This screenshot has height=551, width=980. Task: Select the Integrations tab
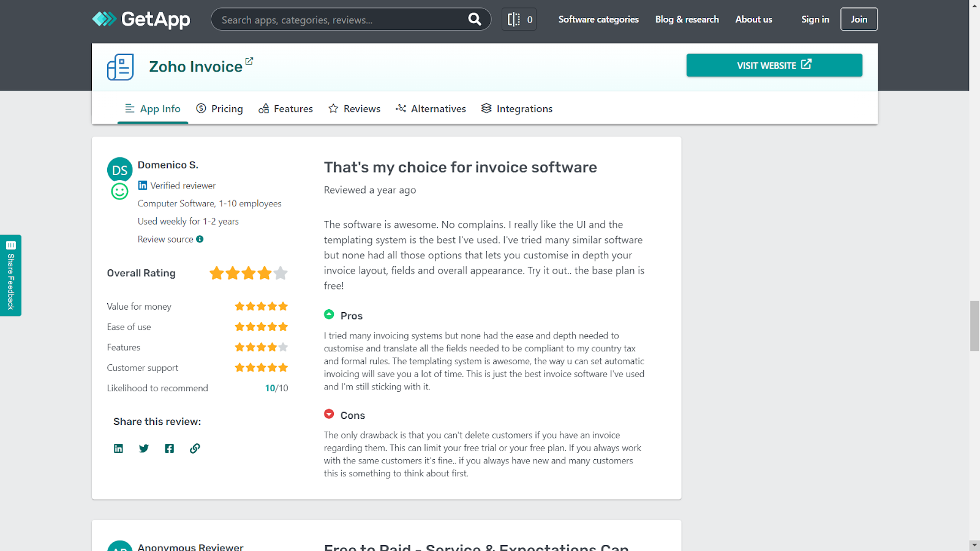click(517, 109)
